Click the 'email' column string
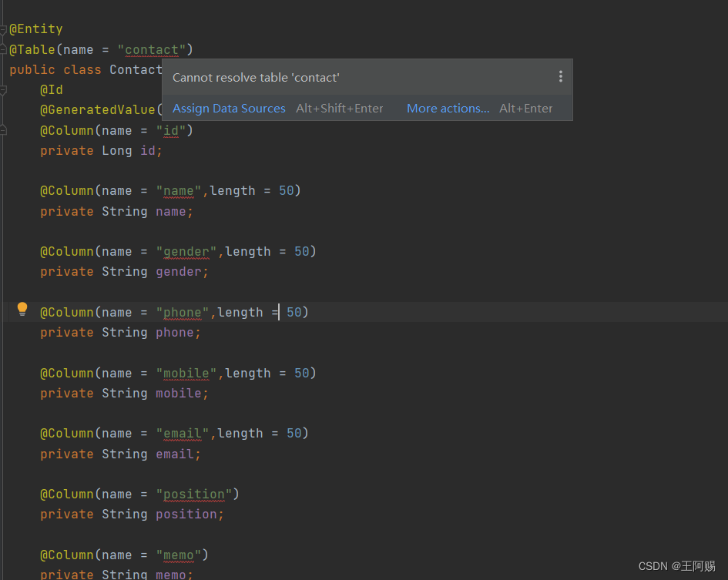Screen dimensions: 728x580 [x=181, y=433]
